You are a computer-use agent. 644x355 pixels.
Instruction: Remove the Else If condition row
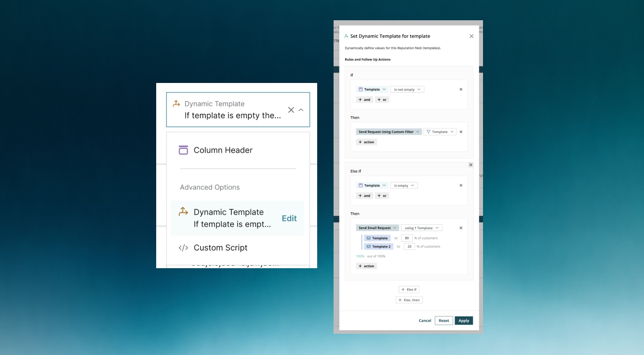461,185
